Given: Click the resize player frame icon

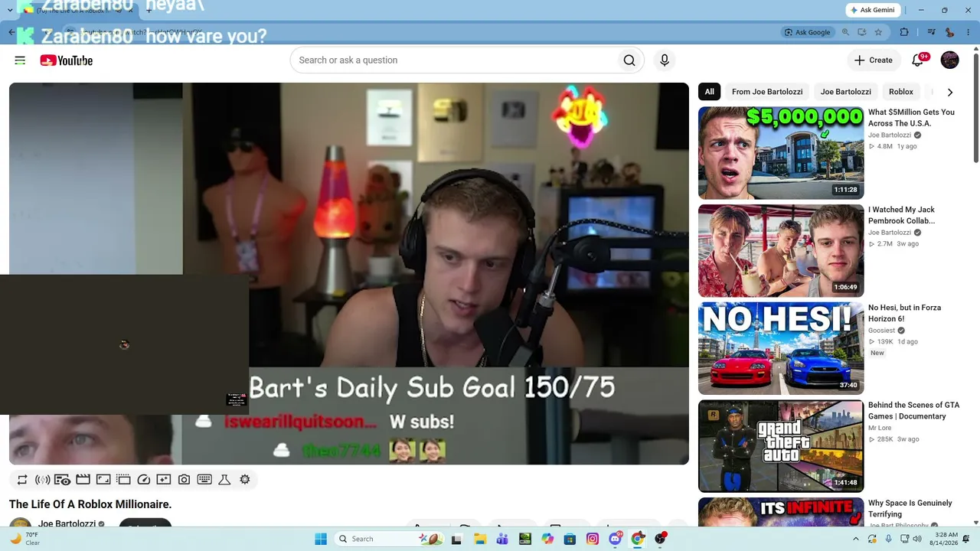Looking at the screenshot, I should (x=103, y=480).
